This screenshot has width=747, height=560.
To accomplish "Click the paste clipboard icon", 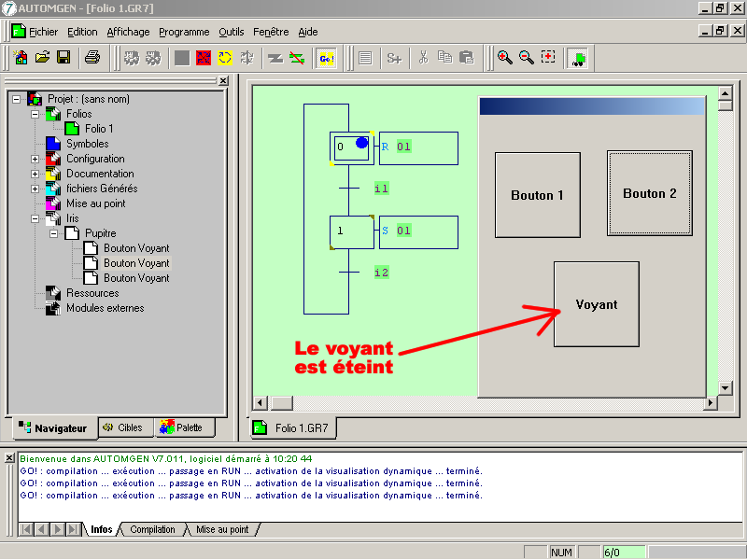I will [466, 58].
